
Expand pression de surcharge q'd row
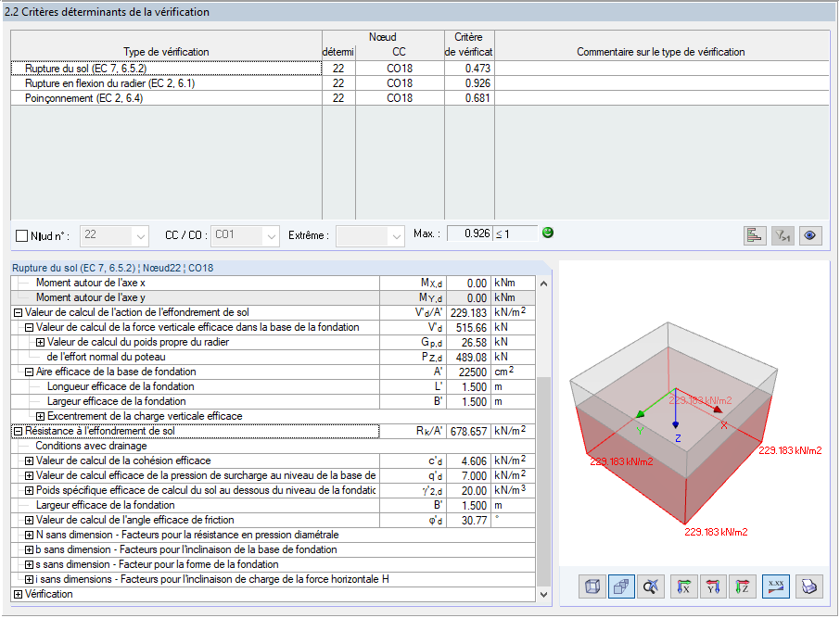point(29,476)
